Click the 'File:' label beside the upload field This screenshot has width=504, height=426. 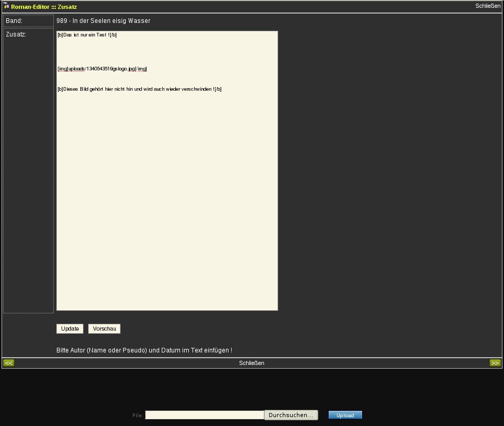point(138,416)
